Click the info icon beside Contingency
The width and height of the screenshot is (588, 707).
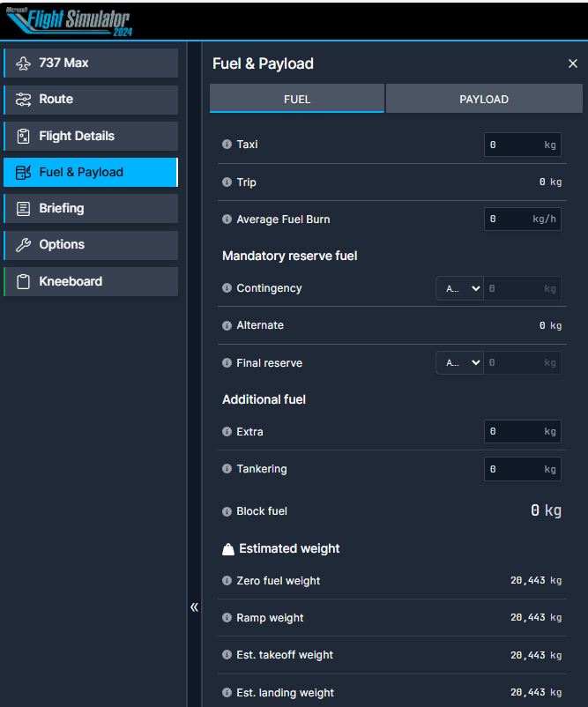click(227, 288)
